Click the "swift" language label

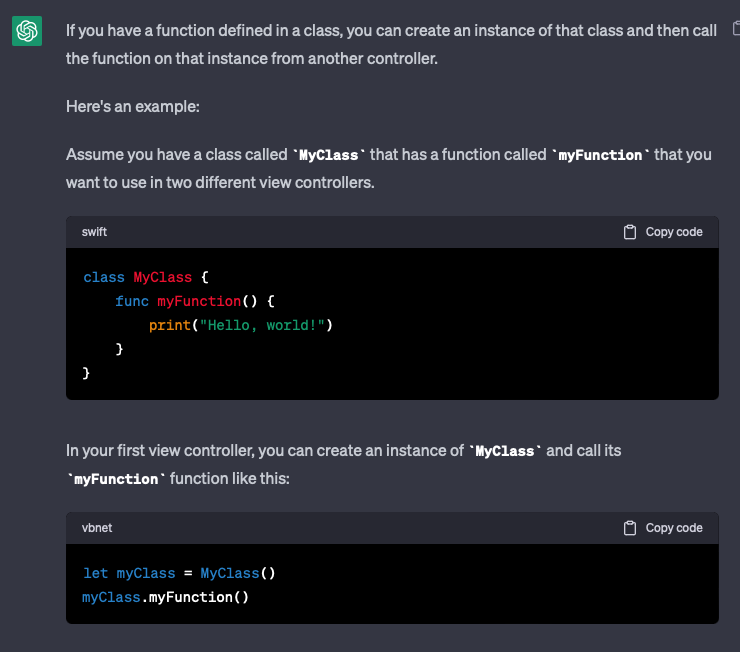click(x=95, y=232)
